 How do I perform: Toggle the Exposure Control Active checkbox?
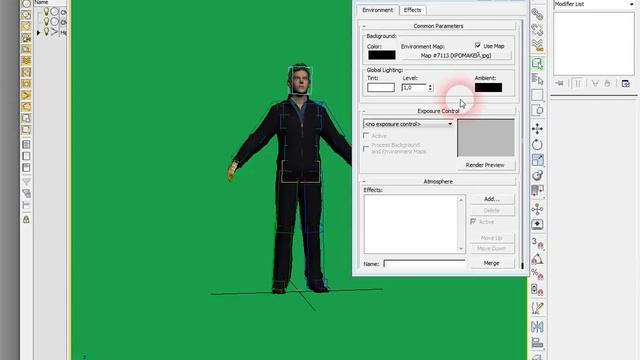point(366,136)
